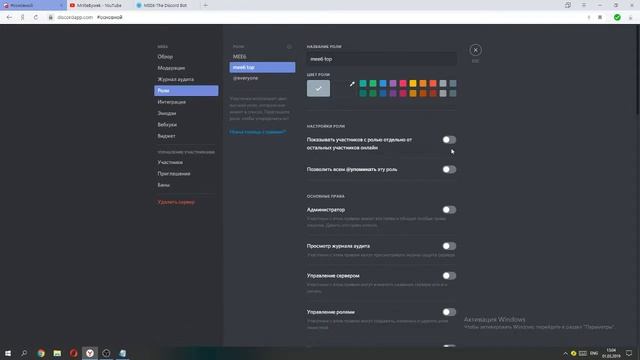Image resolution: width=640 pixels, height=360 pixels.
Task: Pick a custom color with the eyedropper icon
Action: pos(352,84)
